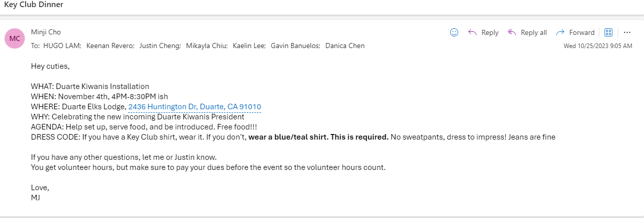Reply to Minji Cho's email
The height and width of the screenshot is (218, 644).
coord(483,32)
